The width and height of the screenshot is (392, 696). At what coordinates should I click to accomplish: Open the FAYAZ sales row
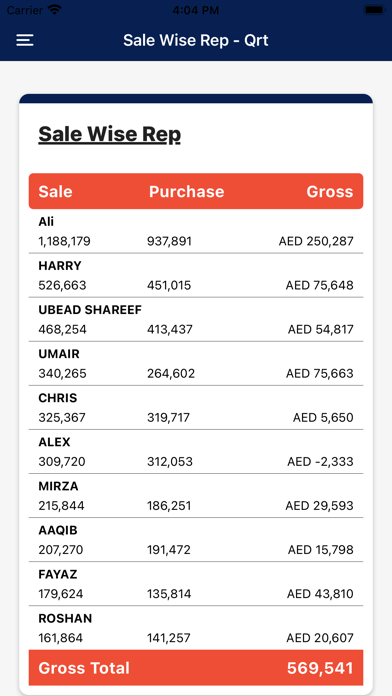point(196,584)
